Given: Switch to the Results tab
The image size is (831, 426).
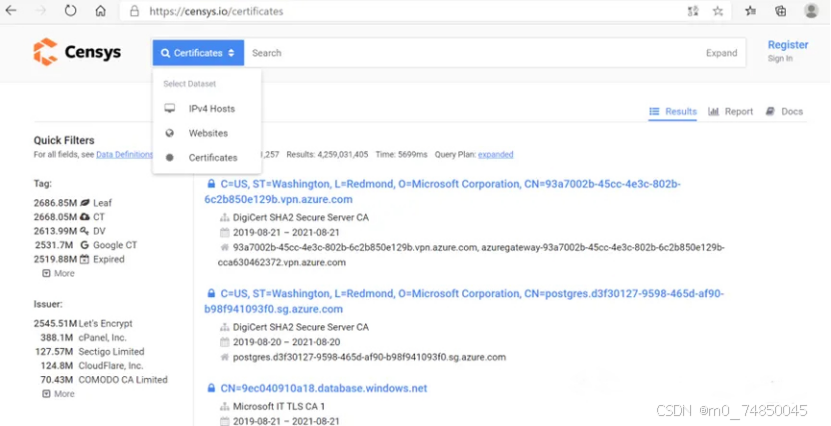Looking at the screenshot, I should point(673,111).
